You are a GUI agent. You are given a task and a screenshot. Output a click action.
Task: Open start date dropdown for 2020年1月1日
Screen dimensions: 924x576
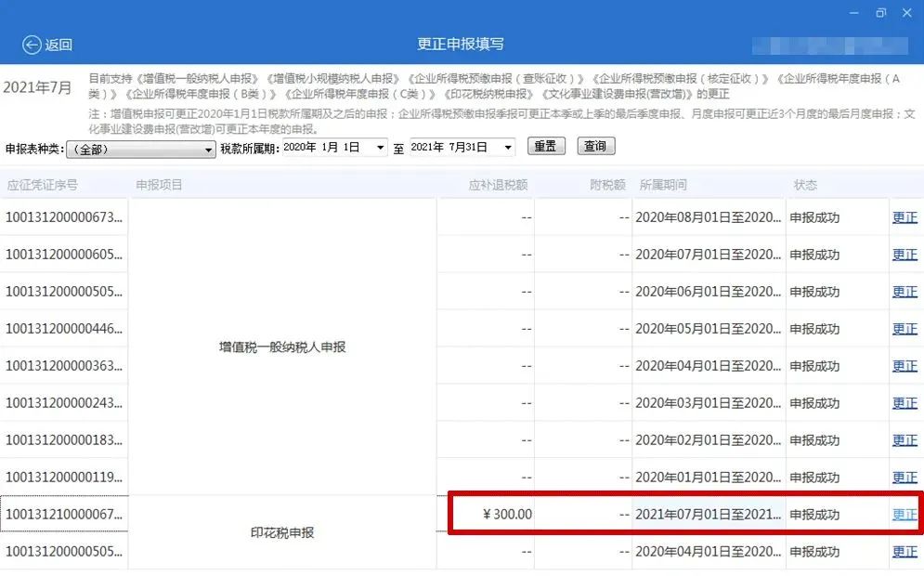click(x=381, y=148)
